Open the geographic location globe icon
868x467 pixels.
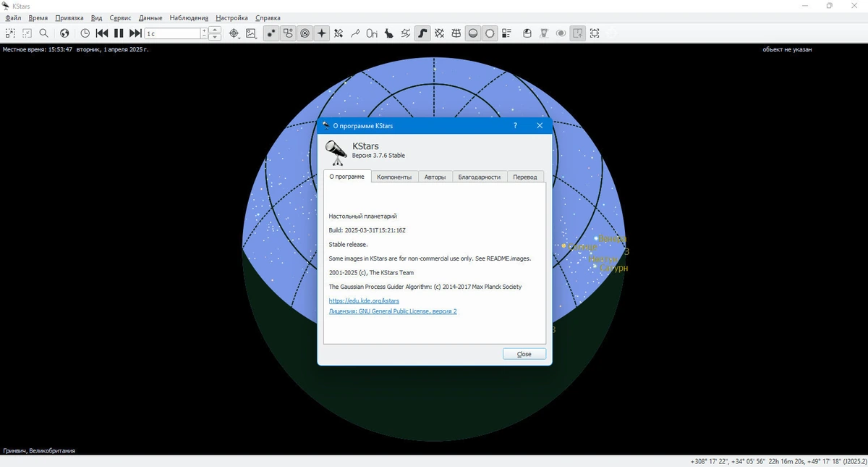(x=64, y=33)
